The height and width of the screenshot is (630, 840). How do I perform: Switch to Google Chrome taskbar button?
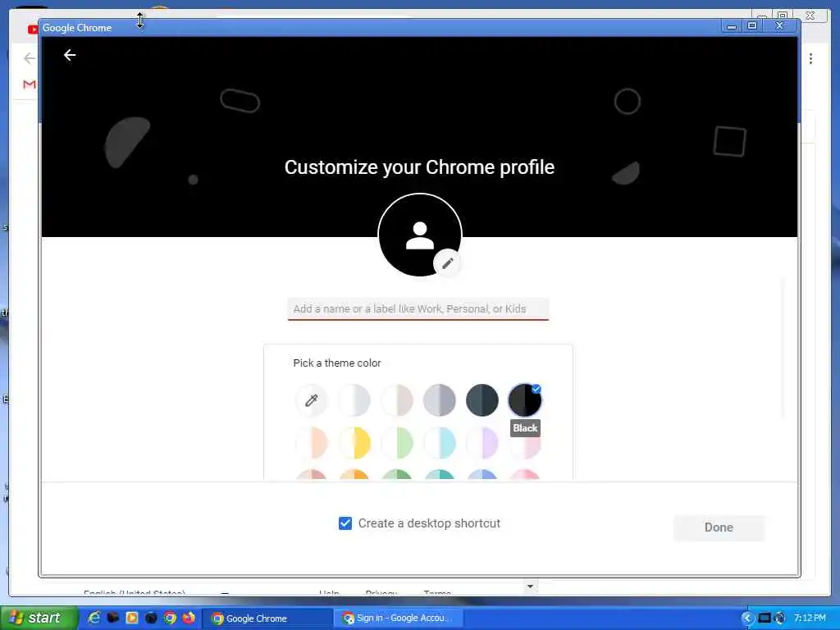(268, 619)
